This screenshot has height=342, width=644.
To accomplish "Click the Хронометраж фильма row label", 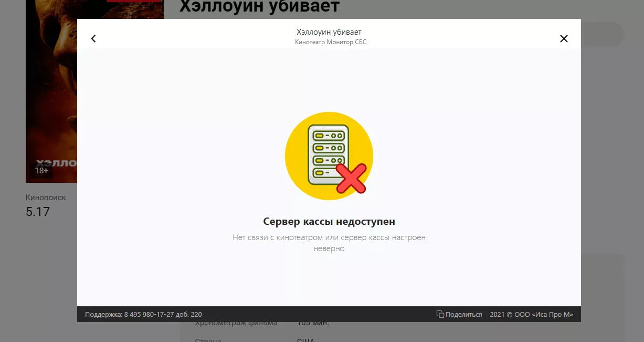I will pyautogui.click(x=236, y=324).
